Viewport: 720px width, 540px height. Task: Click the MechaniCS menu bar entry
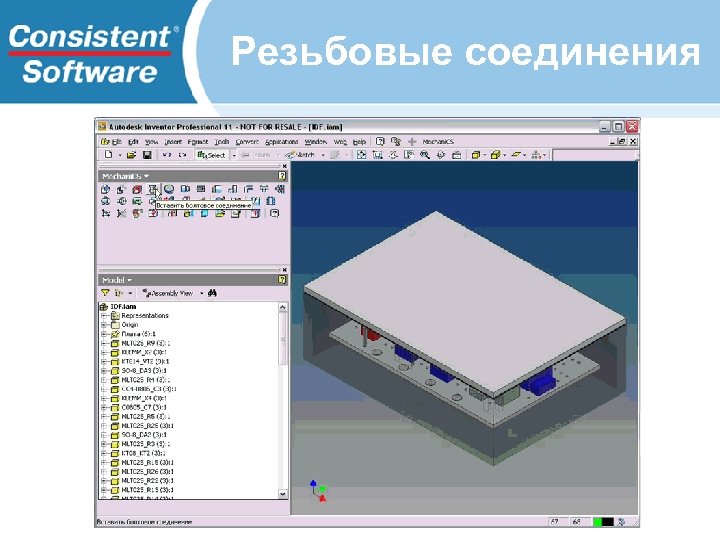438,142
